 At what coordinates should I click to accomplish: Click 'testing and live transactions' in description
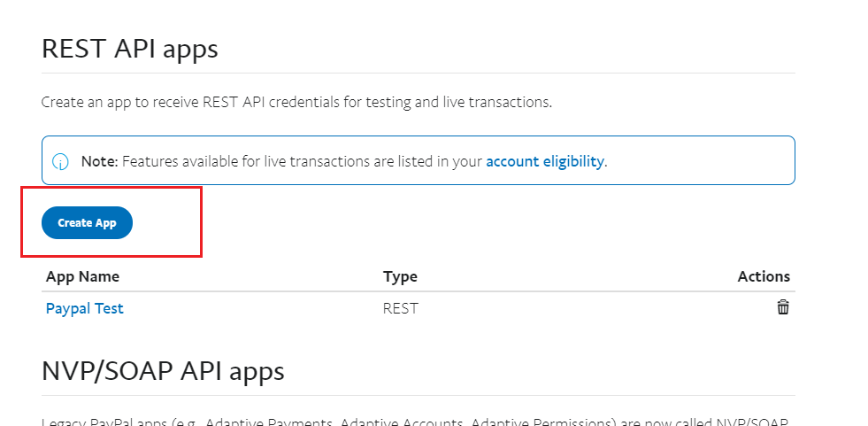coord(482,102)
